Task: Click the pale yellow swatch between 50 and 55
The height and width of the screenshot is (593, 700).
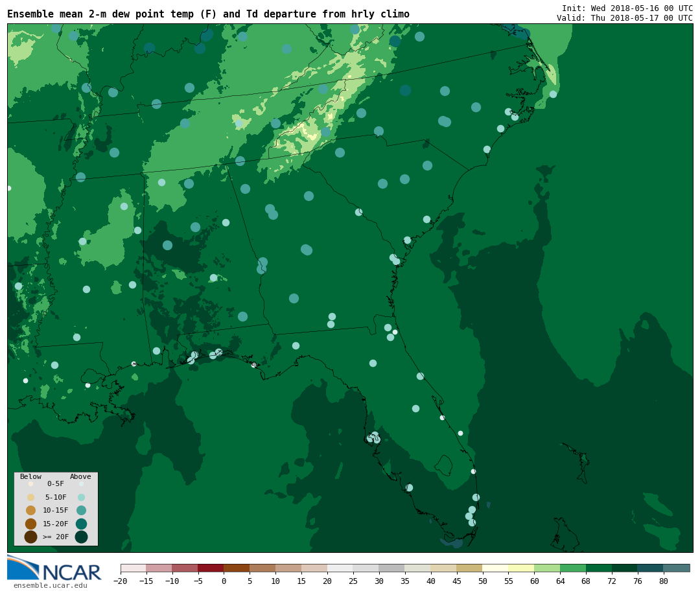Action: coord(495,568)
